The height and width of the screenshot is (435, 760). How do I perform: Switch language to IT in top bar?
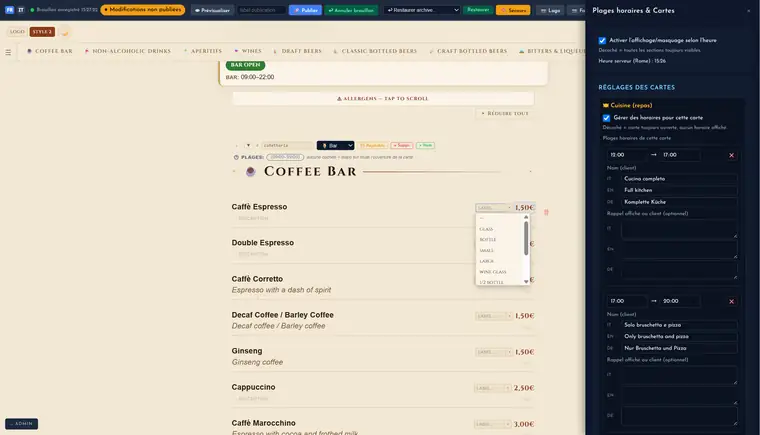click(21, 10)
